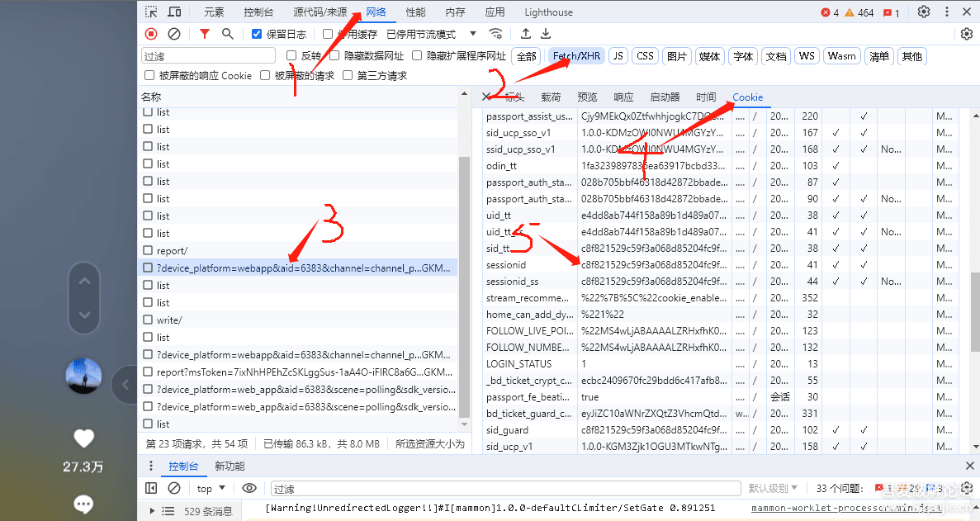Check the report/ request checkbox
Viewport: 980px width, 521px height.
click(148, 250)
